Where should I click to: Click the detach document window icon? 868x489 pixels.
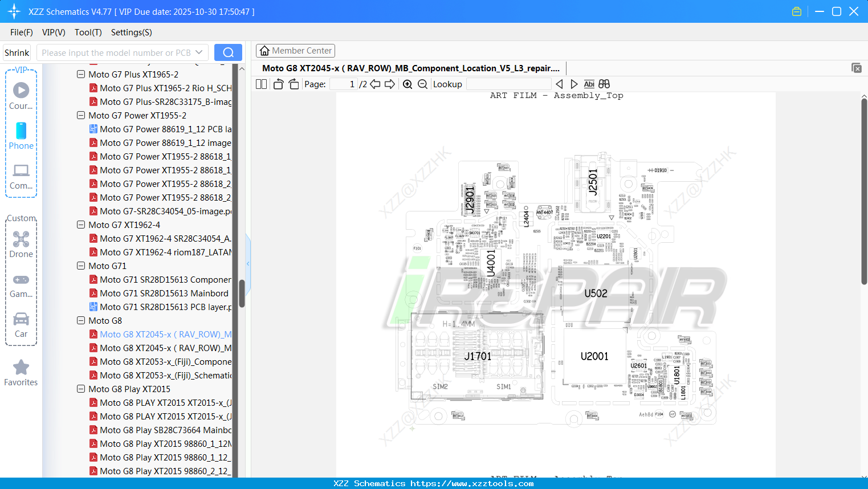point(856,68)
